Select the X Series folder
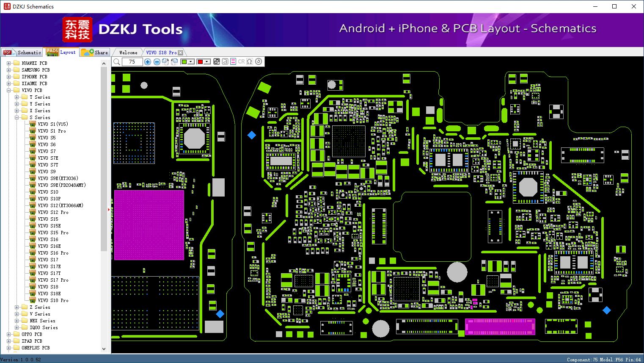 click(x=40, y=111)
